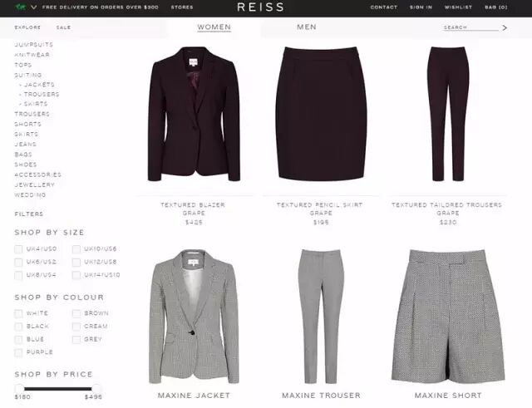Open the REISS logo homepage

(x=260, y=7)
